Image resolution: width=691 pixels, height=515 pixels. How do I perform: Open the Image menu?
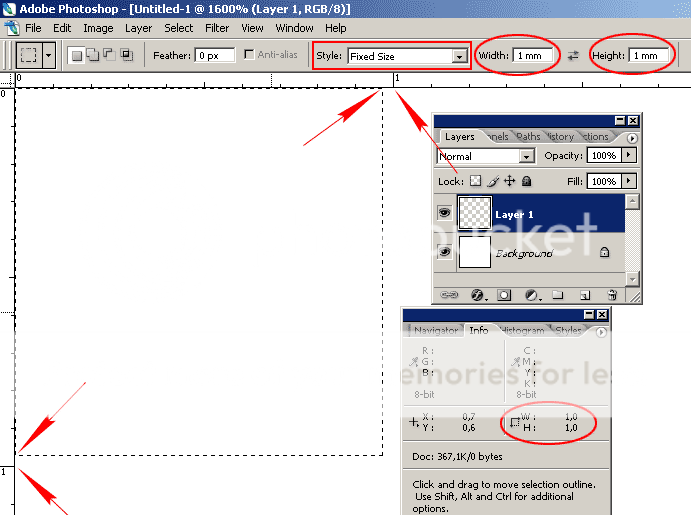[98, 28]
